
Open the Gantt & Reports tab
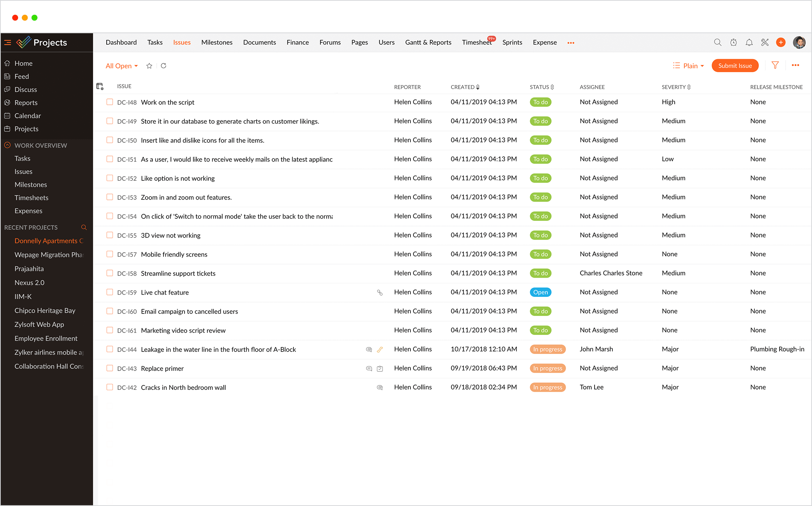click(x=428, y=42)
